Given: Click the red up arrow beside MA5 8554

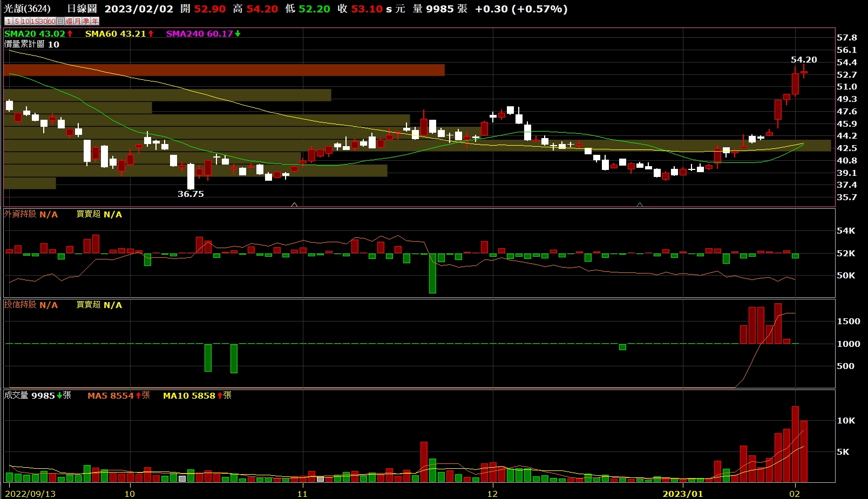Looking at the screenshot, I should [x=138, y=395].
